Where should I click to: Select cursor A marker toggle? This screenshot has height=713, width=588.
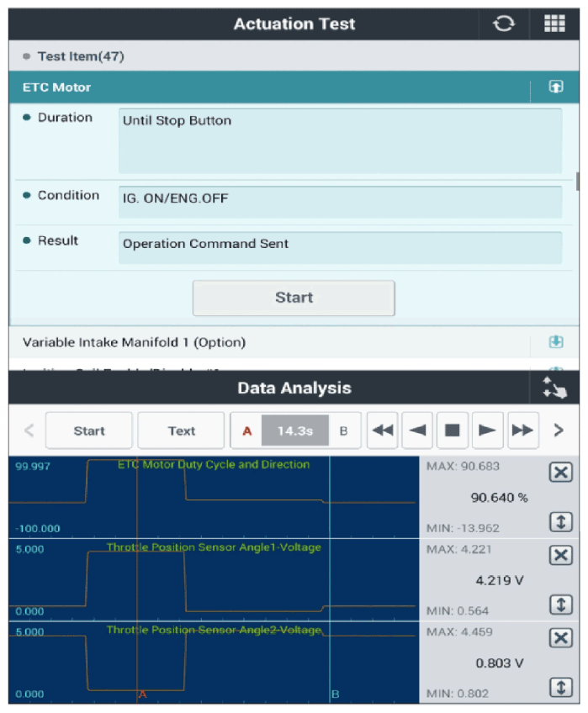247,430
